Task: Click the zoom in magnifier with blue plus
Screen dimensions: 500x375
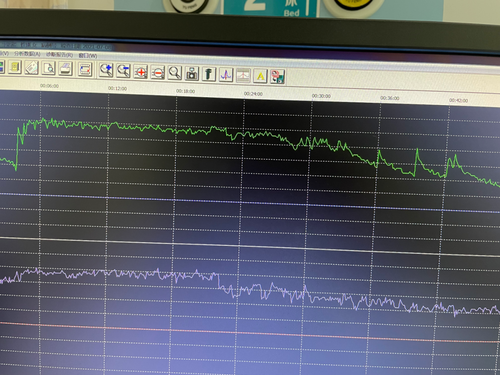Action: [x=106, y=70]
